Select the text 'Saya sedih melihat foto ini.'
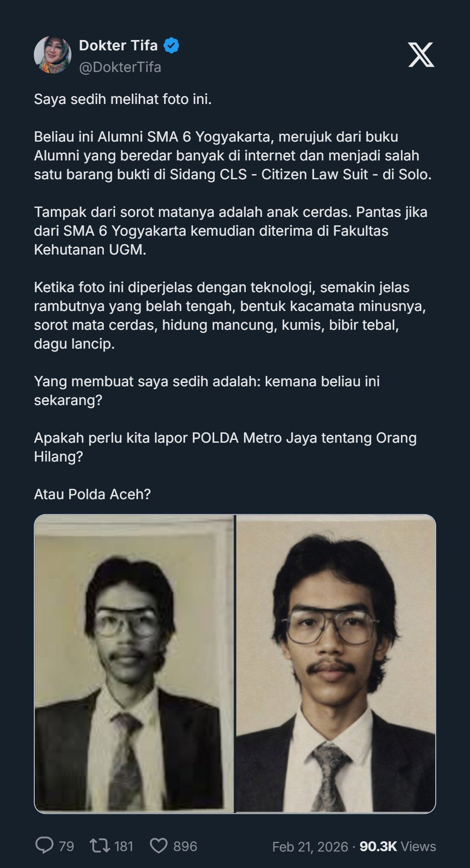 [x=123, y=99]
